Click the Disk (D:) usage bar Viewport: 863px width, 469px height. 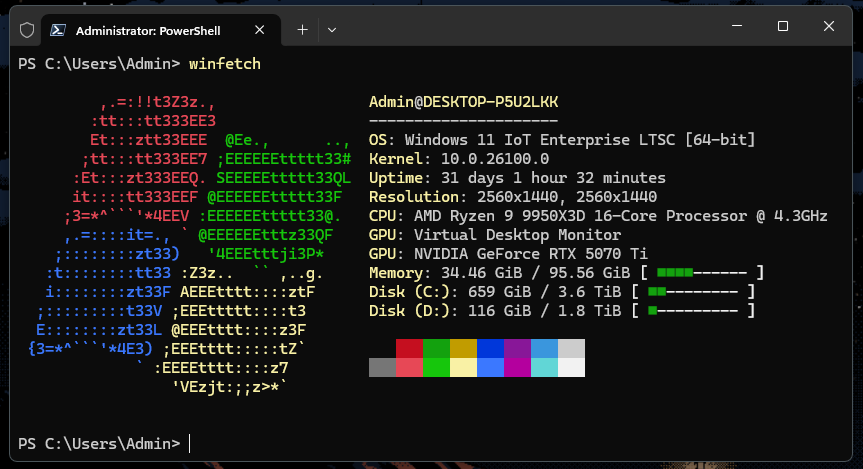click(693, 310)
